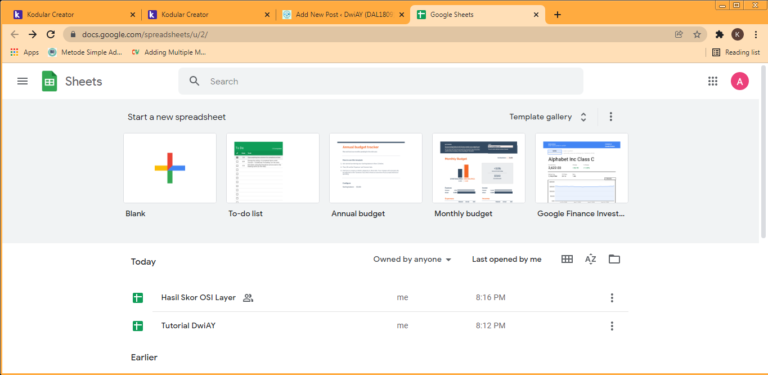Viewport: 768px width, 375px height.
Task: Click the Last opened by me column header
Action: tap(506, 259)
